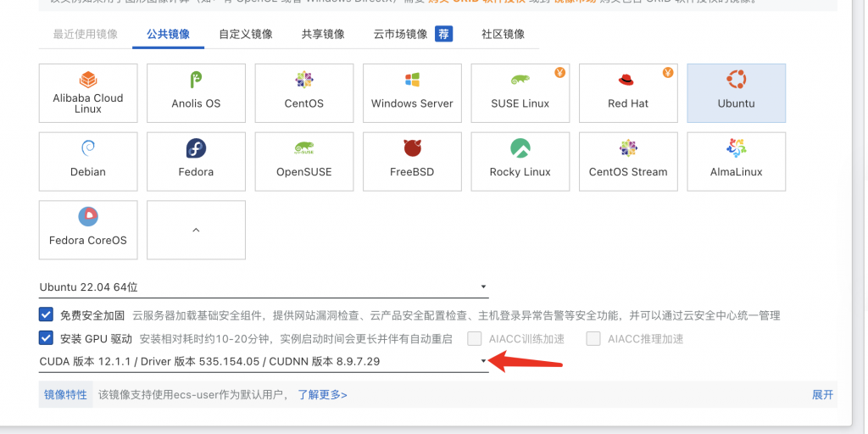868x434 pixels.
Task: Open the 云市场镜像 tab
Action: (x=401, y=34)
